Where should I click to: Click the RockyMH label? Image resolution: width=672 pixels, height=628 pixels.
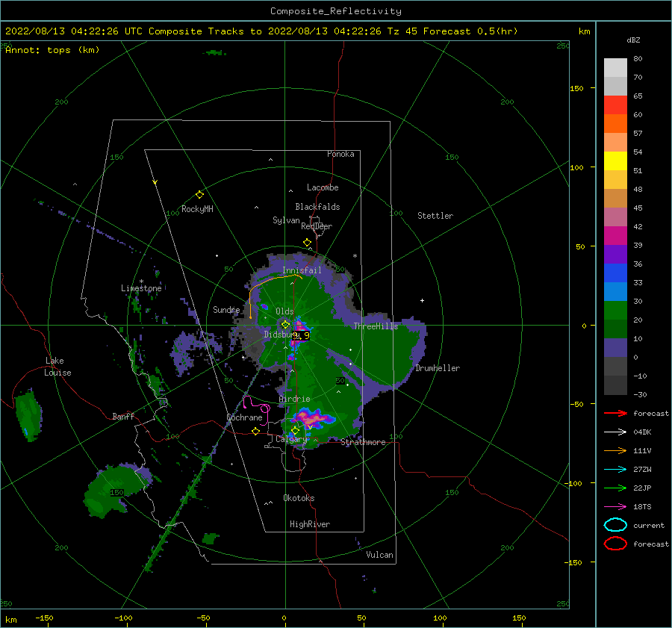[197, 209]
